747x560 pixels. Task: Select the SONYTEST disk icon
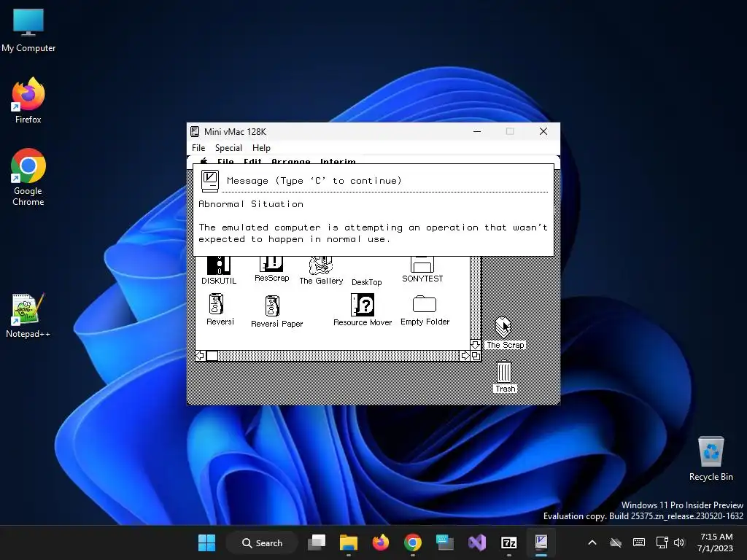422,264
